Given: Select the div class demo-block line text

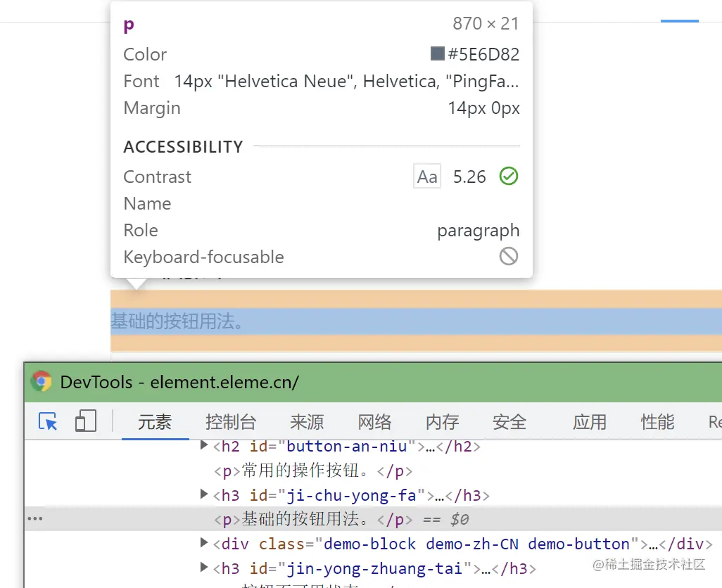Looking at the screenshot, I should click(463, 544).
